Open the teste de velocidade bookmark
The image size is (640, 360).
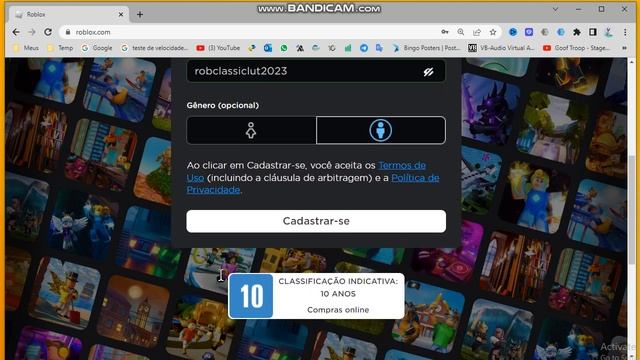coord(155,48)
